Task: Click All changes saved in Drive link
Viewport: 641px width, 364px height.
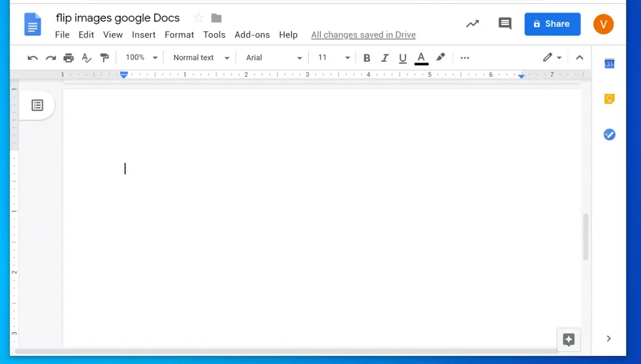Action: click(x=364, y=35)
